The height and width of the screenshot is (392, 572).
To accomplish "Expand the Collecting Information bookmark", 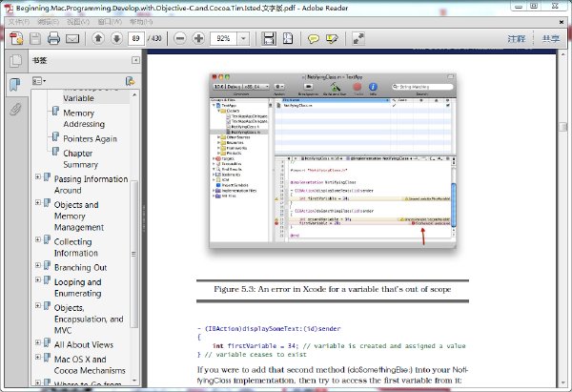I will click(x=38, y=239).
